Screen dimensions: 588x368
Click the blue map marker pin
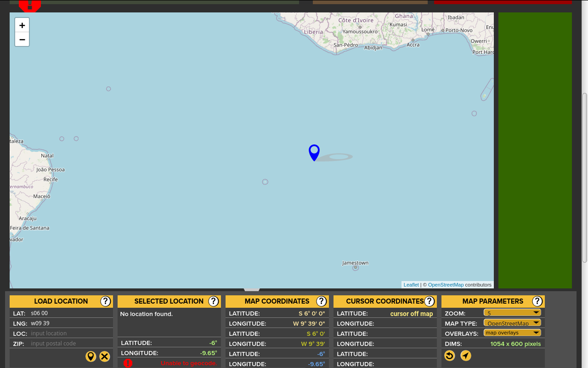tap(314, 153)
